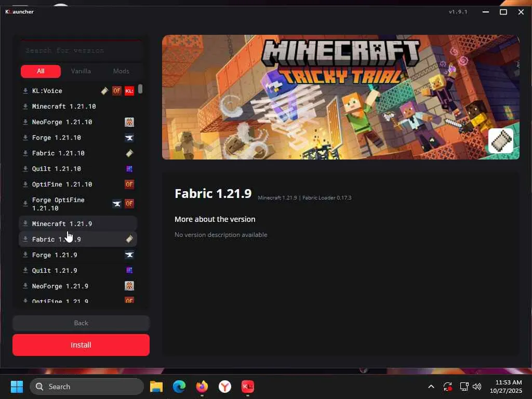Click the Forge anvil icon for Forge 1.21.10
Image resolution: width=532 pixels, height=399 pixels.
pos(129,137)
